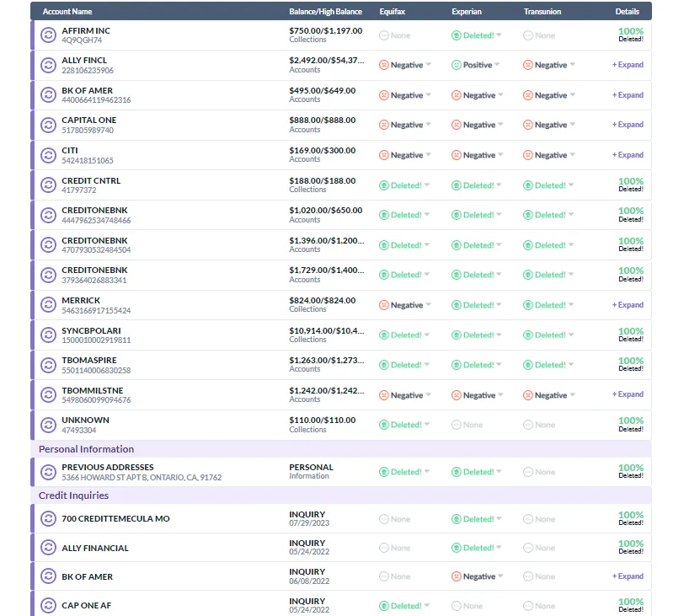
Task: Click the icon beside CREDITONEBNK 379364026883341
Action: [x=48, y=275]
